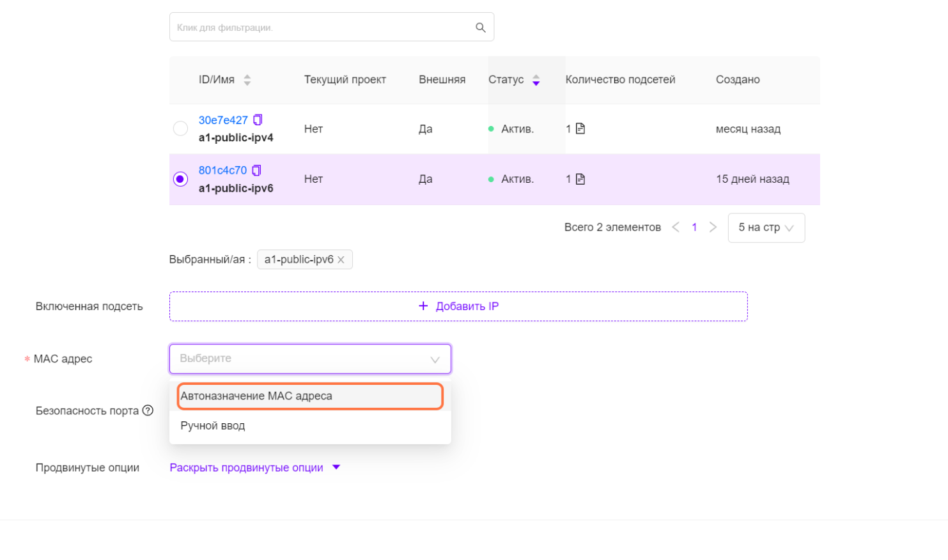The width and height of the screenshot is (948, 560).
Task: Show help tooltip for Безопасность порта
Action: click(148, 410)
